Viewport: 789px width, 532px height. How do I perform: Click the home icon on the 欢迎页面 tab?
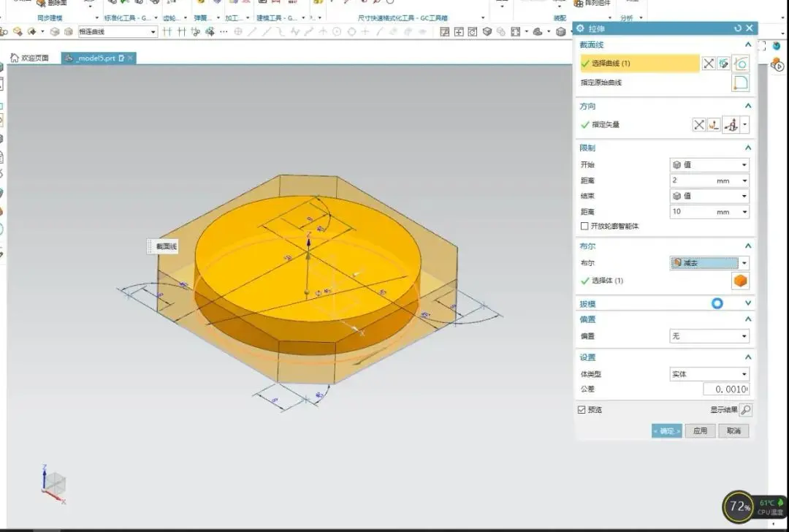click(x=15, y=58)
